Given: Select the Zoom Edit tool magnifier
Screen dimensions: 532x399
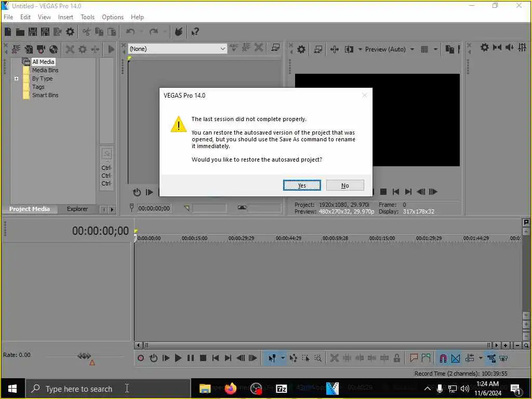Looking at the screenshot, I should click(x=318, y=358).
